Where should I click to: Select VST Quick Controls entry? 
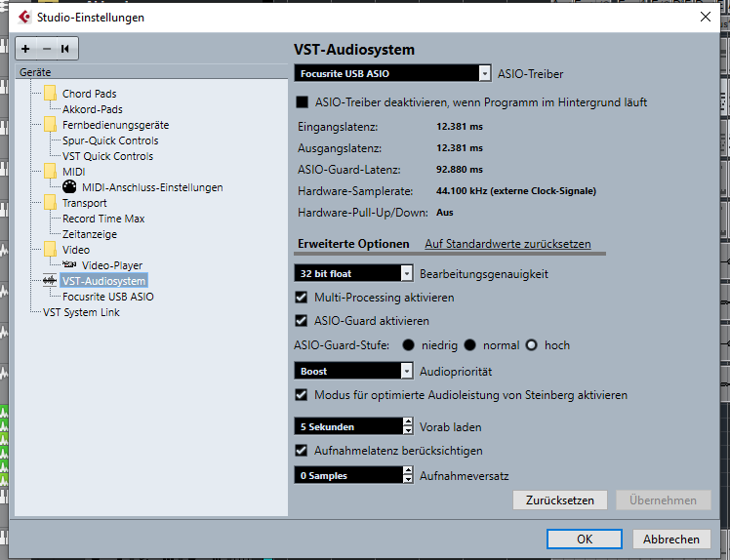tap(107, 156)
